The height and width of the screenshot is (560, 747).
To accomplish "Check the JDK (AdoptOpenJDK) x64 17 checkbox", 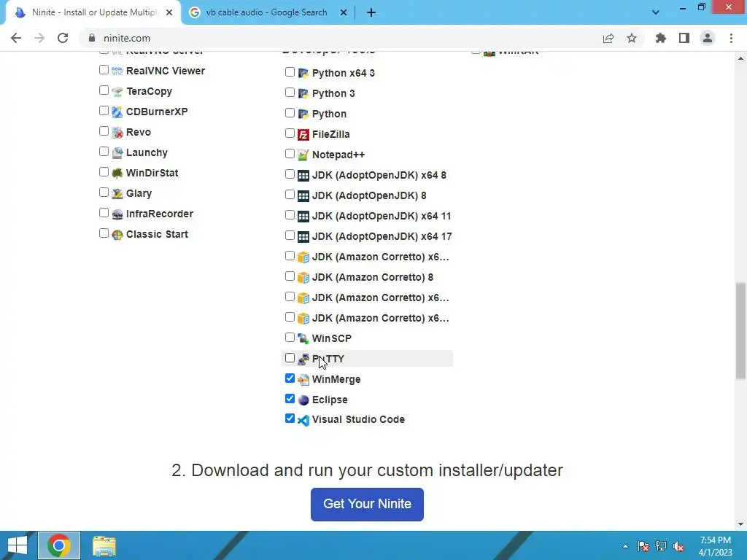I will [290, 236].
